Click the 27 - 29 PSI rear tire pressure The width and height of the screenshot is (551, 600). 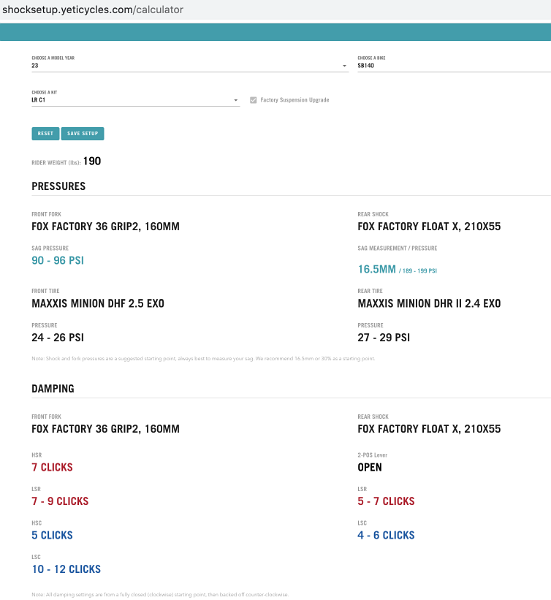(384, 338)
